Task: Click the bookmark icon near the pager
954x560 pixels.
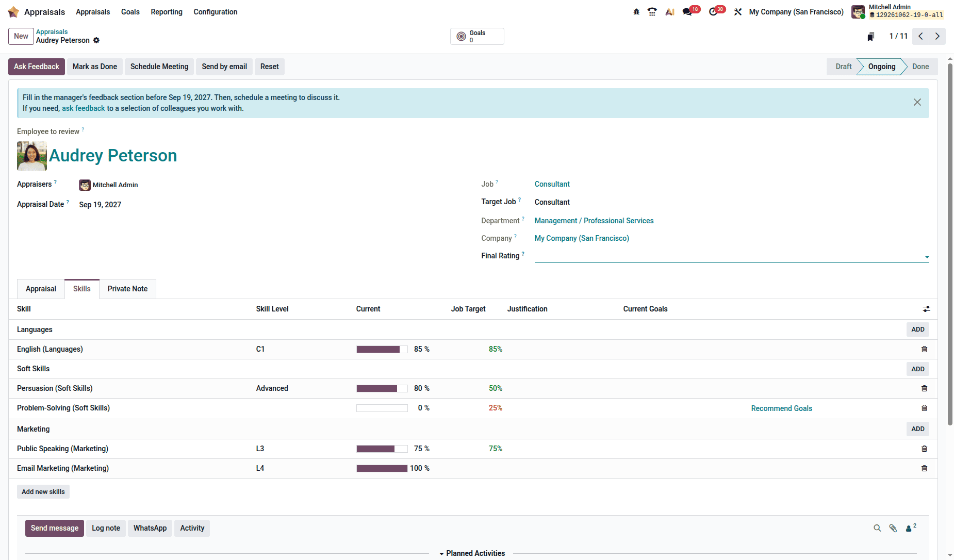Action: coord(871,37)
